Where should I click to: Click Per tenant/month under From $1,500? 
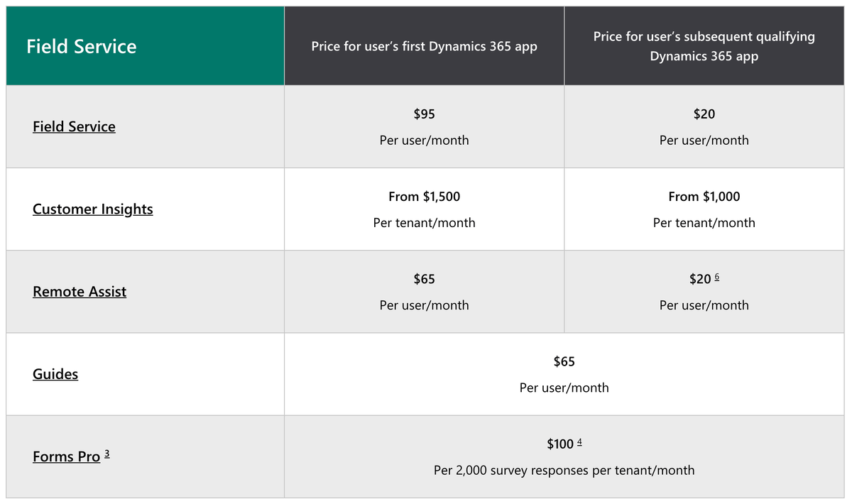point(424,223)
